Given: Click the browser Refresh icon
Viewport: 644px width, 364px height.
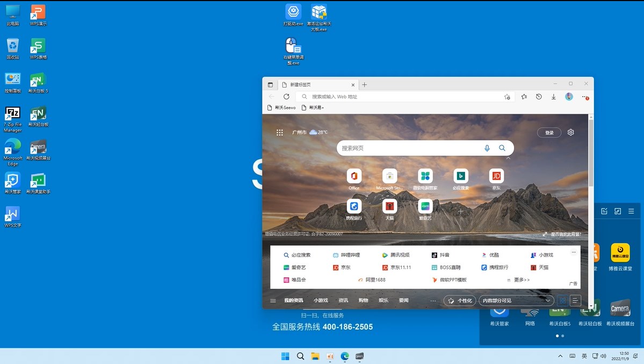Looking at the screenshot, I should (286, 97).
